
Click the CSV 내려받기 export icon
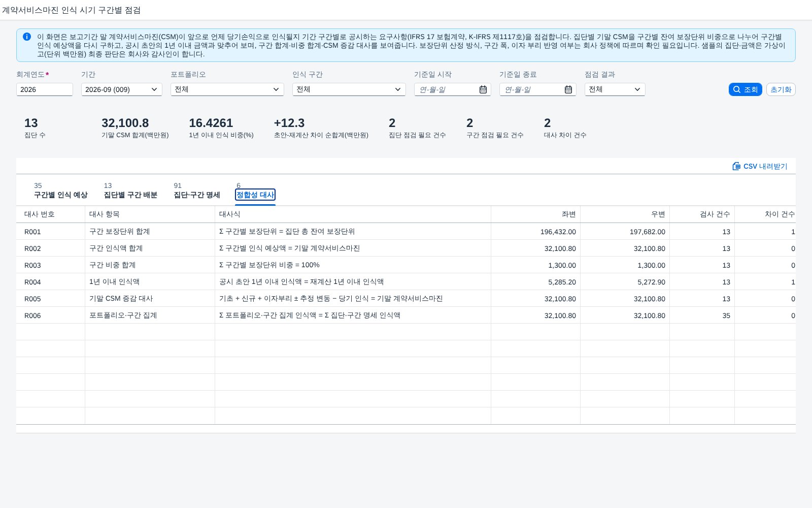pos(736,166)
